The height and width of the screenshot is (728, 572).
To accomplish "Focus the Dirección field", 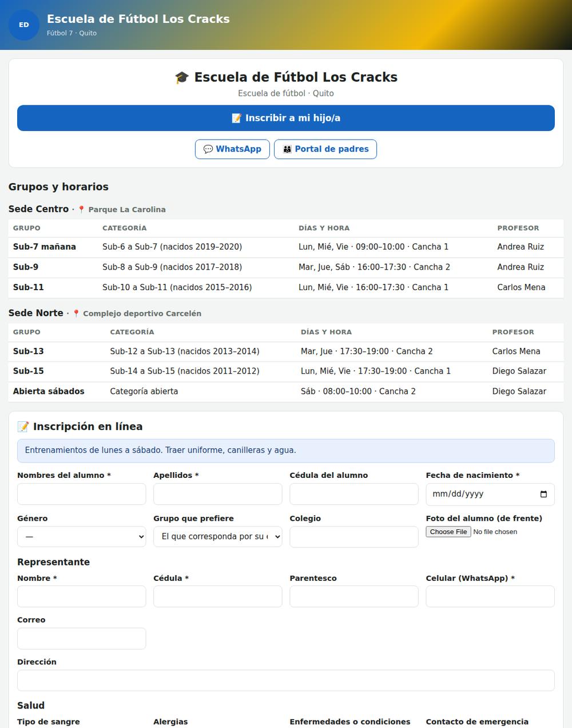I will coord(286,680).
